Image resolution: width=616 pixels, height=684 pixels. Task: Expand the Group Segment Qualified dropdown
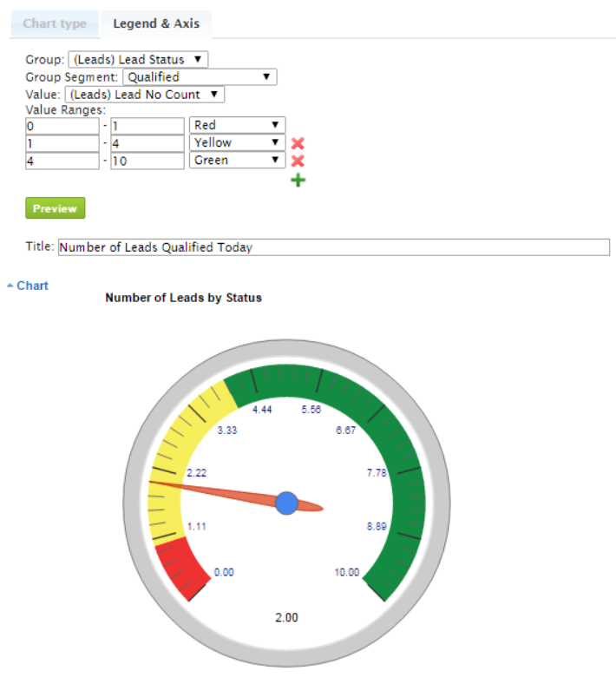point(206,77)
